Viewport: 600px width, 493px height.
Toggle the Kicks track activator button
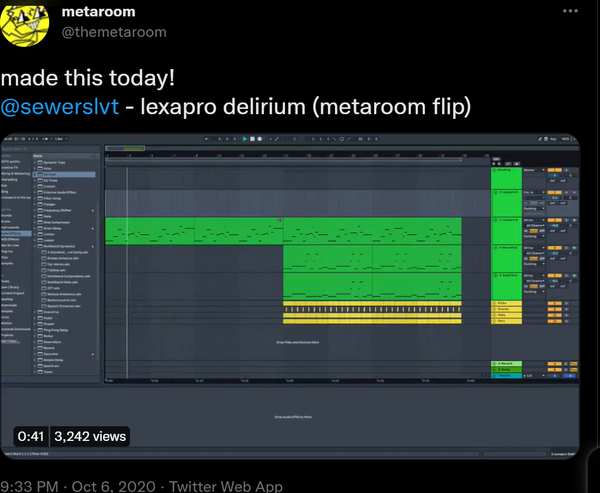(x=554, y=304)
